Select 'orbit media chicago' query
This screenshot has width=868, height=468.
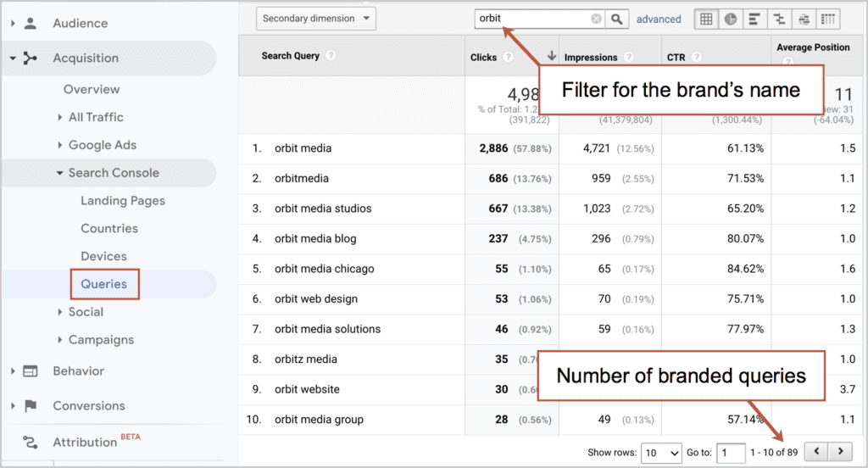[325, 269]
